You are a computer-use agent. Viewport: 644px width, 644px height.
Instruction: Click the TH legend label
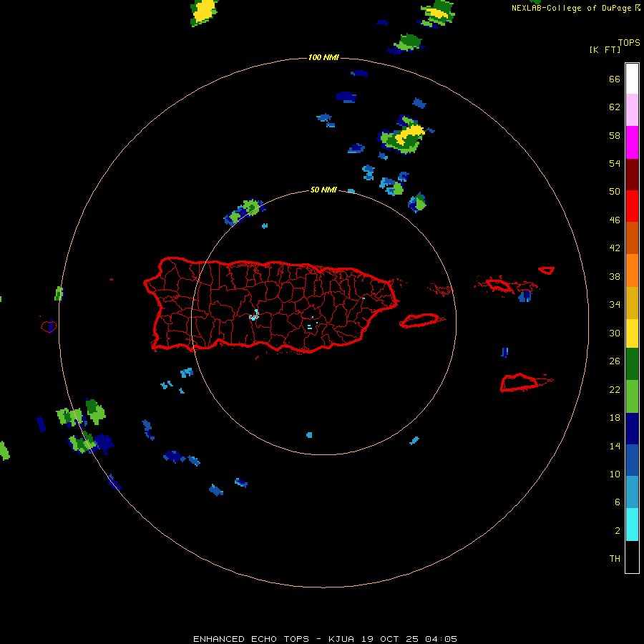[x=615, y=559]
